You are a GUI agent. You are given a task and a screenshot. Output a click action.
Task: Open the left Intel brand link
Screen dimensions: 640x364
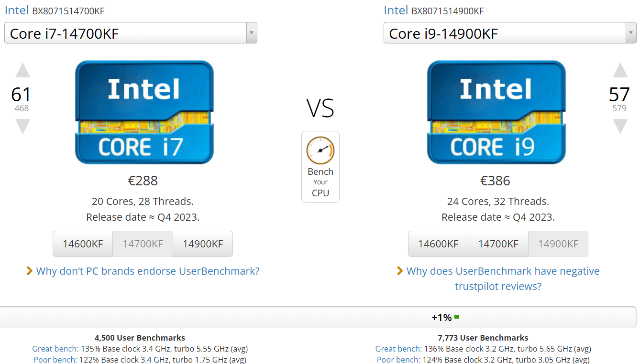click(17, 11)
